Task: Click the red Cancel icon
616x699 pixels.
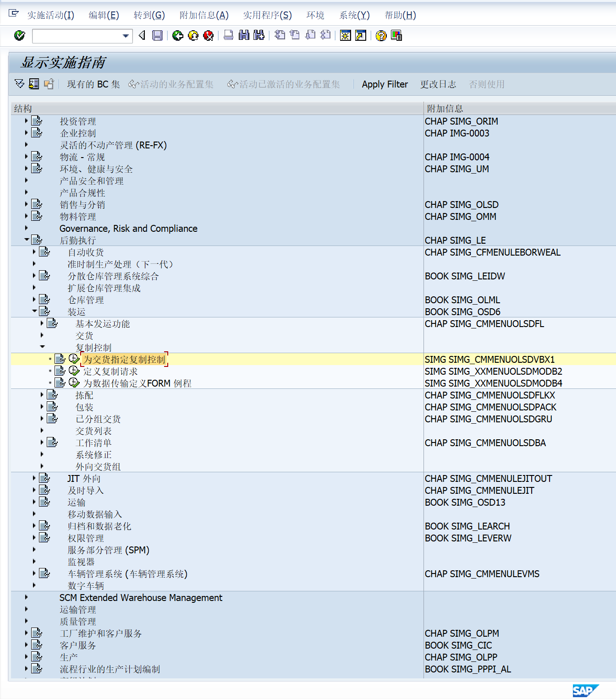Action: click(x=208, y=36)
